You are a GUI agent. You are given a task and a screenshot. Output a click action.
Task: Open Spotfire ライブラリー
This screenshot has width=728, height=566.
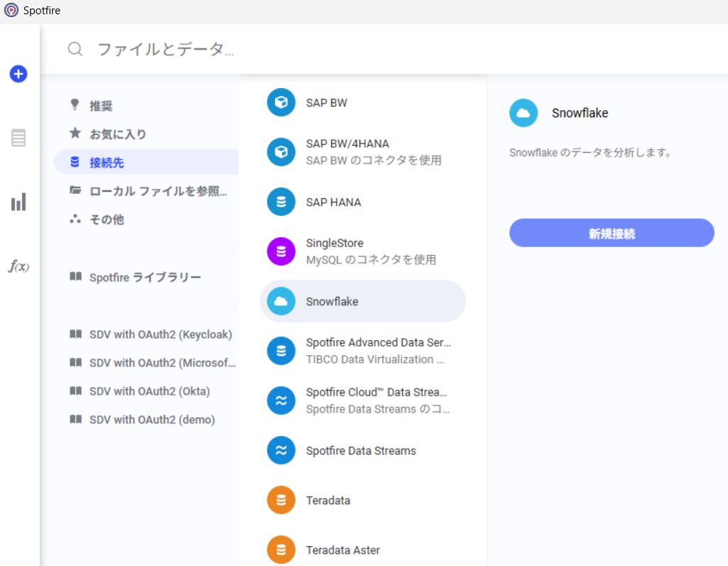[147, 277]
